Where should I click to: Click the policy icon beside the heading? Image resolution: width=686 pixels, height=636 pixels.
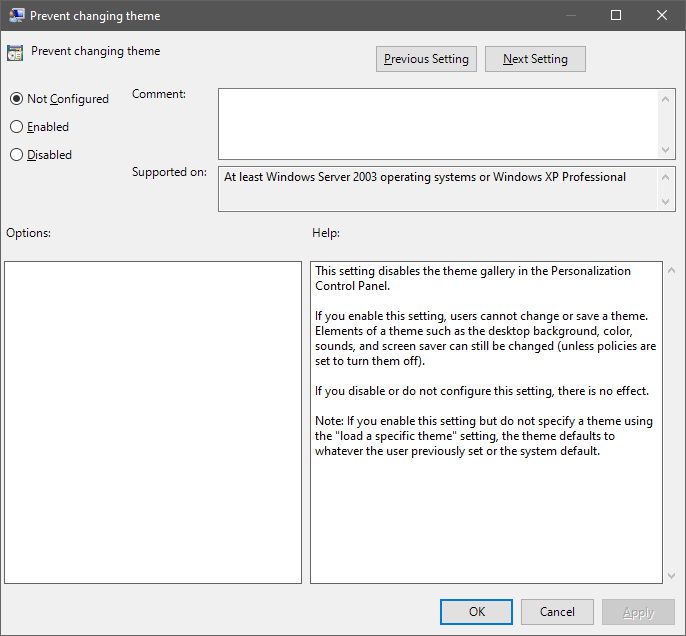tap(15, 53)
